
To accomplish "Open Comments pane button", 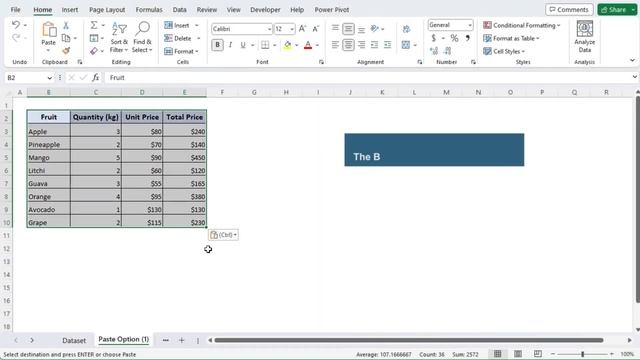I will click(x=569, y=9).
